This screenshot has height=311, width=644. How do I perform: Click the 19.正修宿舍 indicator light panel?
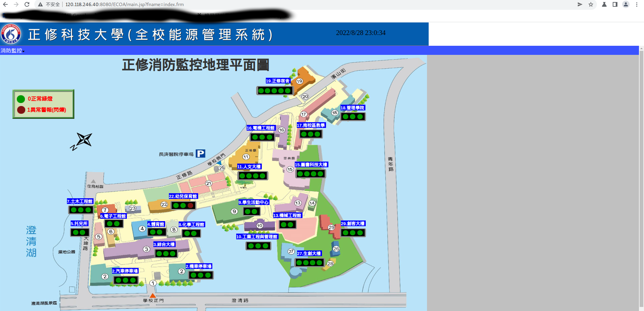point(275,91)
